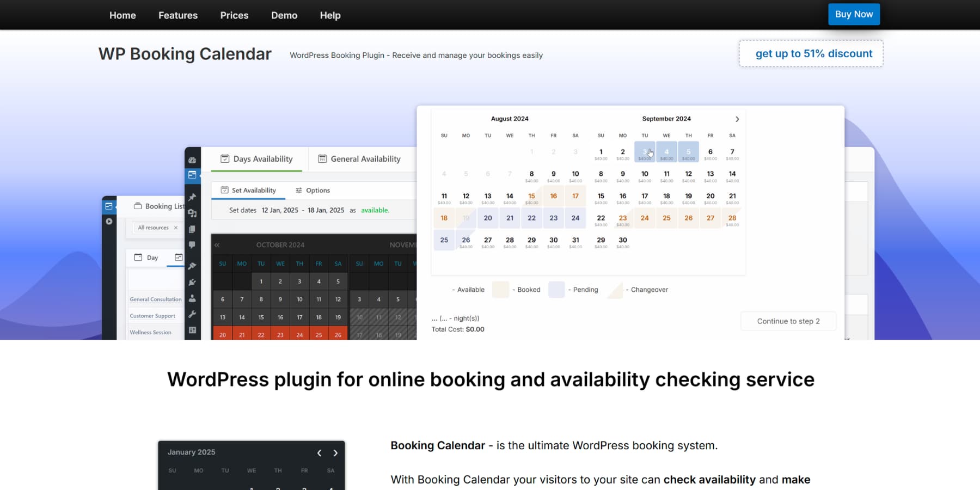Open the get up to 51% discount link
The width and height of the screenshot is (980, 490).
click(x=811, y=53)
